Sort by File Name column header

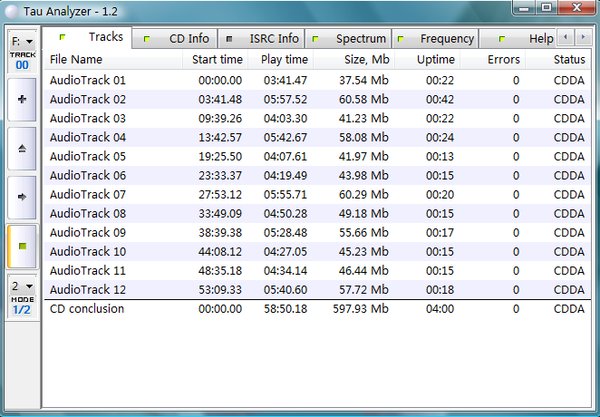(x=113, y=60)
